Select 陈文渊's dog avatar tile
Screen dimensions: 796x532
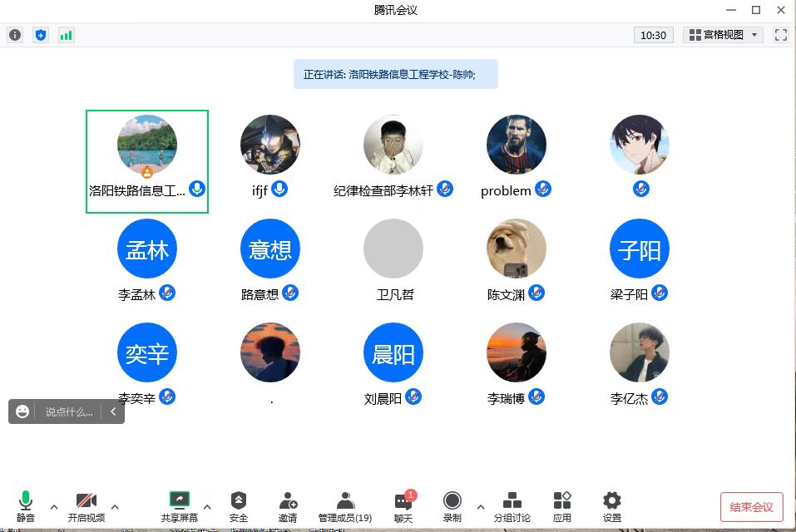pyautogui.click(x=517, y=249)
